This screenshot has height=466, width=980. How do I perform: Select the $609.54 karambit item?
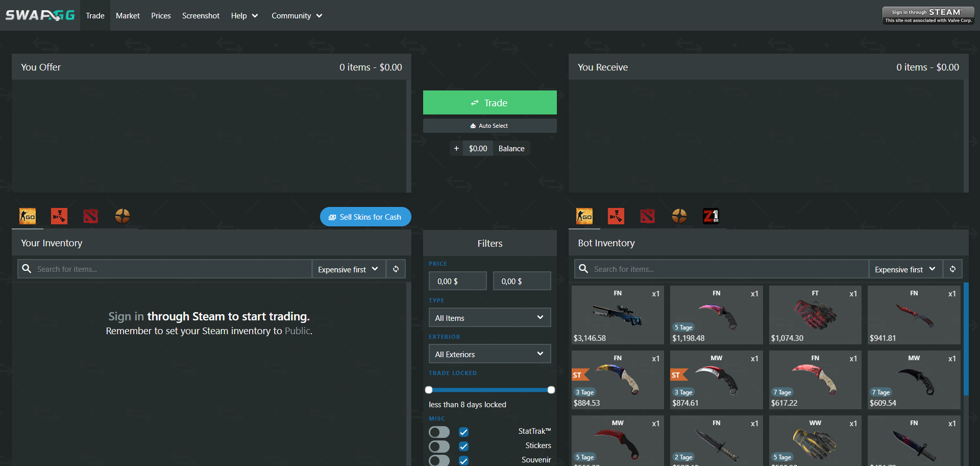pyautogui.click(x=914, y=380)
